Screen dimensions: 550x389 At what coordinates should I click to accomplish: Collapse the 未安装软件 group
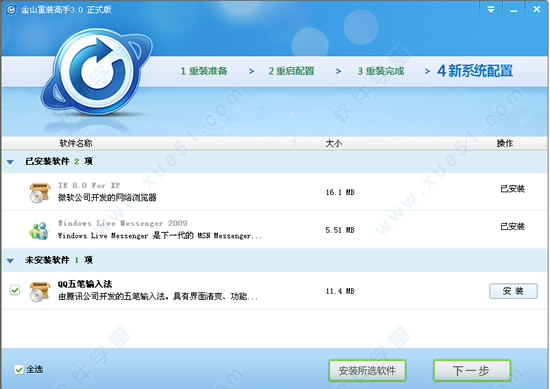(10, 261)
